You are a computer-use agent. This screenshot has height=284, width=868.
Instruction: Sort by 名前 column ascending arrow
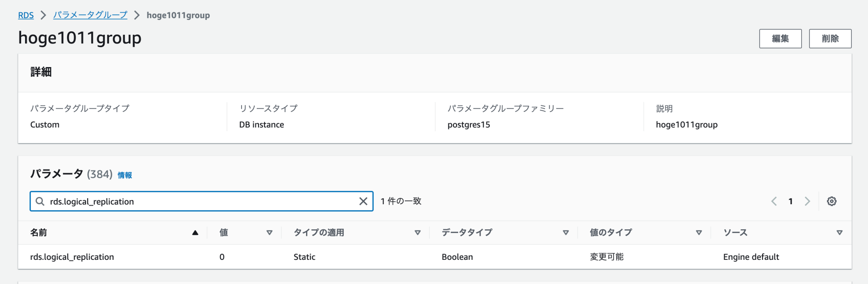[x=195, y=233]
